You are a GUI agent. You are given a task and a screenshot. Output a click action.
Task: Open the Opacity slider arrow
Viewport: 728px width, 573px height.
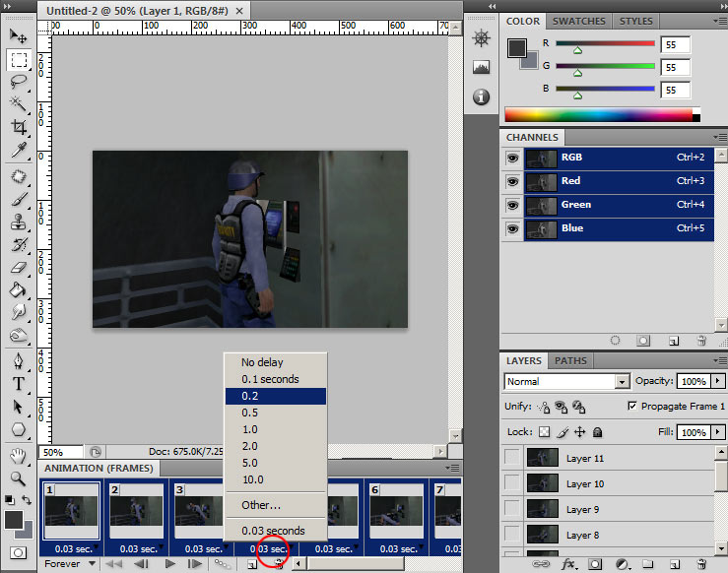(x=718, y=381)
